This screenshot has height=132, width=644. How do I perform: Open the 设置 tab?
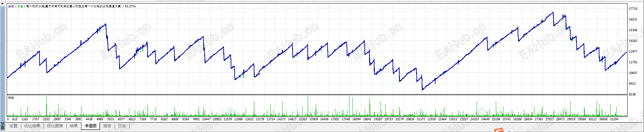pyautogui.click(x=13, y=126)
